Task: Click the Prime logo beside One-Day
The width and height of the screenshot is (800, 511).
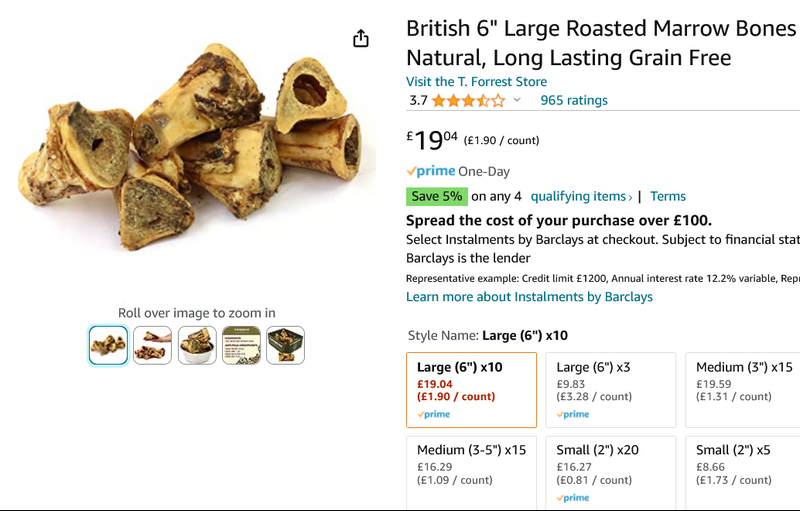Action: pyautogui.click(x=431, y=171)
